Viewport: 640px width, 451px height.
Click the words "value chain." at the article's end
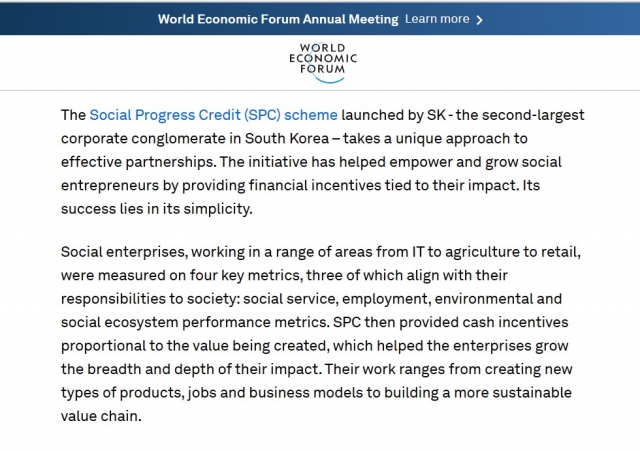(x=101, y=416)
